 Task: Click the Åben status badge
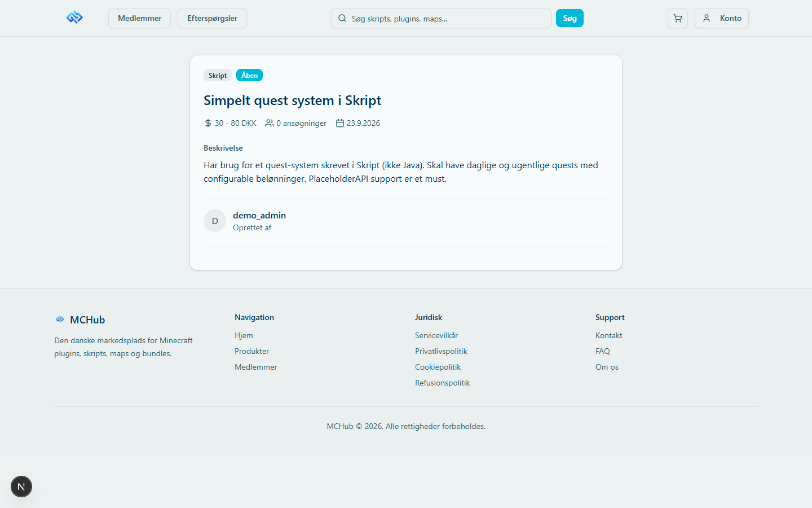pos(249,75)
